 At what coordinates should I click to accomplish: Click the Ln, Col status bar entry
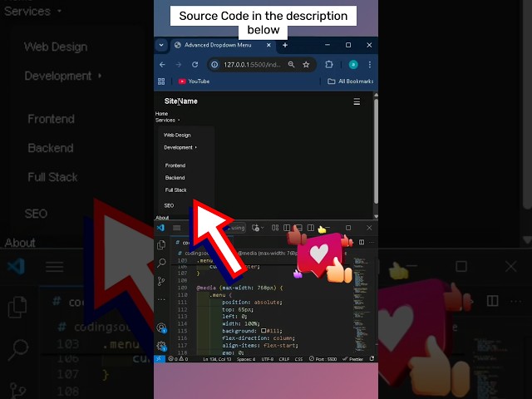(x=217, y=359)
